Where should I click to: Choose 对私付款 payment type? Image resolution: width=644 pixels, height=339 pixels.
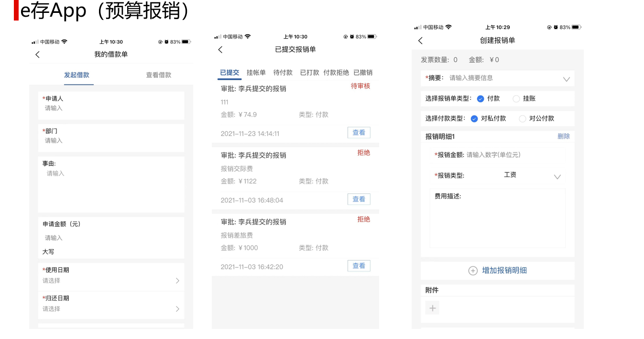[x=474, y=119]
